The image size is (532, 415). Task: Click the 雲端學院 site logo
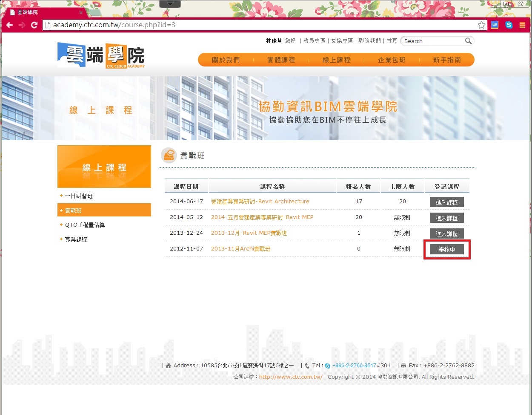pos(101,55)
